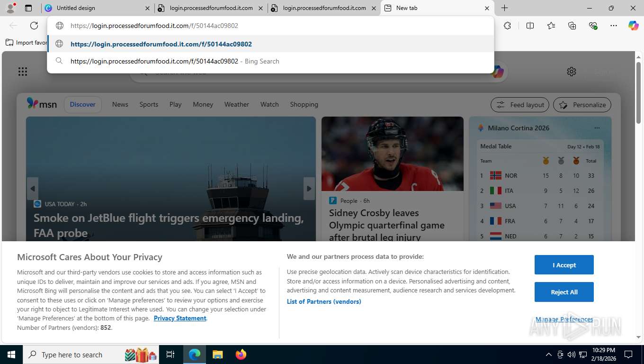Open the Money feed tab
This screenshot has height=364, width=644.
[x=203, y=104]
